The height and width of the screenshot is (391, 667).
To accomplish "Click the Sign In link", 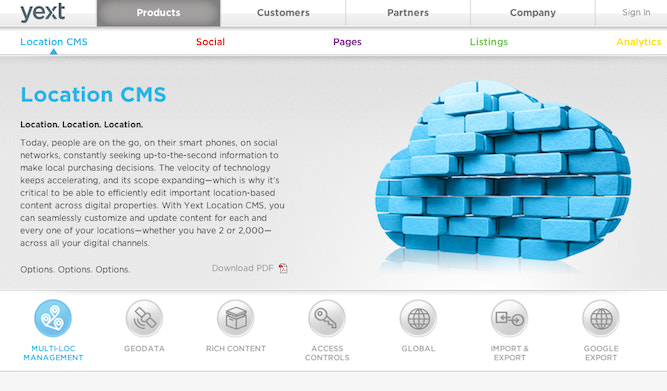I will 636,12.
